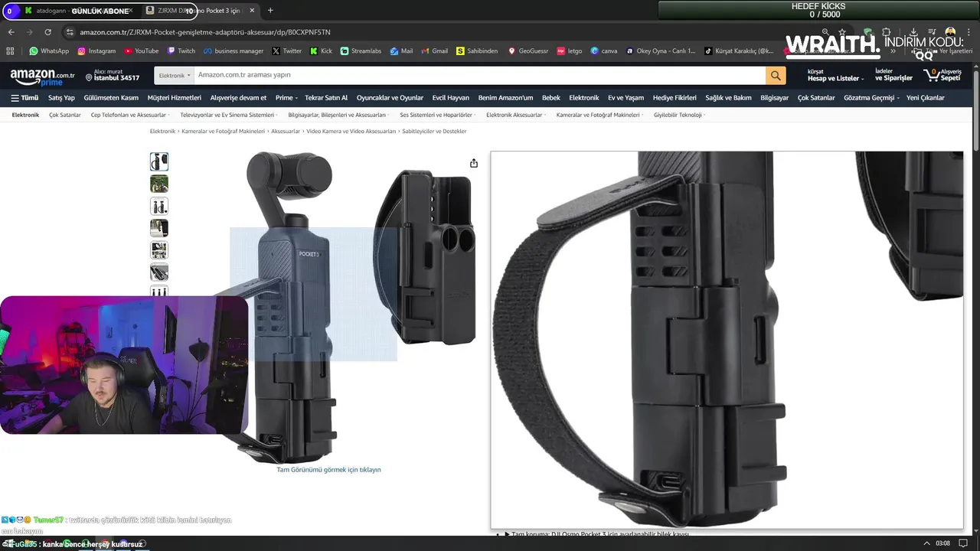The height and width of the screenshot is (551, 980).
Task: Open Video Kamera ve Video Aksesuarları breadcrumb
Action: pyautogui.click(x=351, y=132)
